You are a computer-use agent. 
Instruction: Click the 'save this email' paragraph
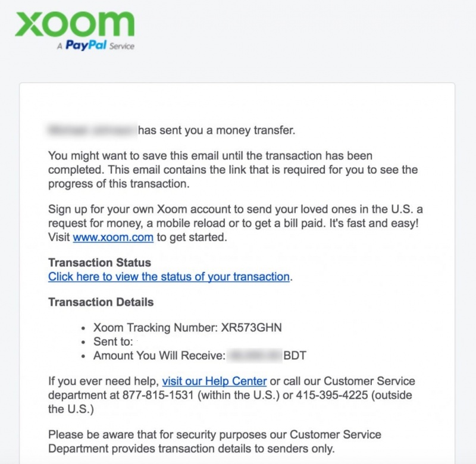click(233, 170)
